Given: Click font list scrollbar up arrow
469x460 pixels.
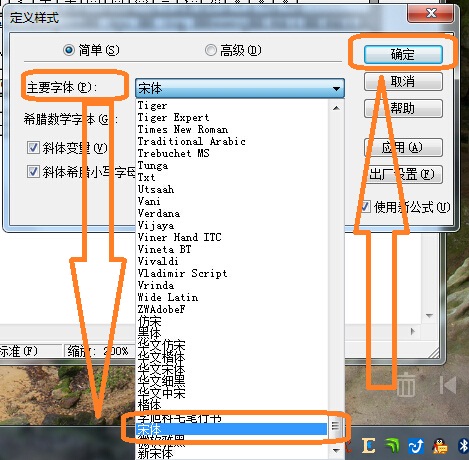Looking at the screenshot, I should pyautogui.click(x=336, y=108).
